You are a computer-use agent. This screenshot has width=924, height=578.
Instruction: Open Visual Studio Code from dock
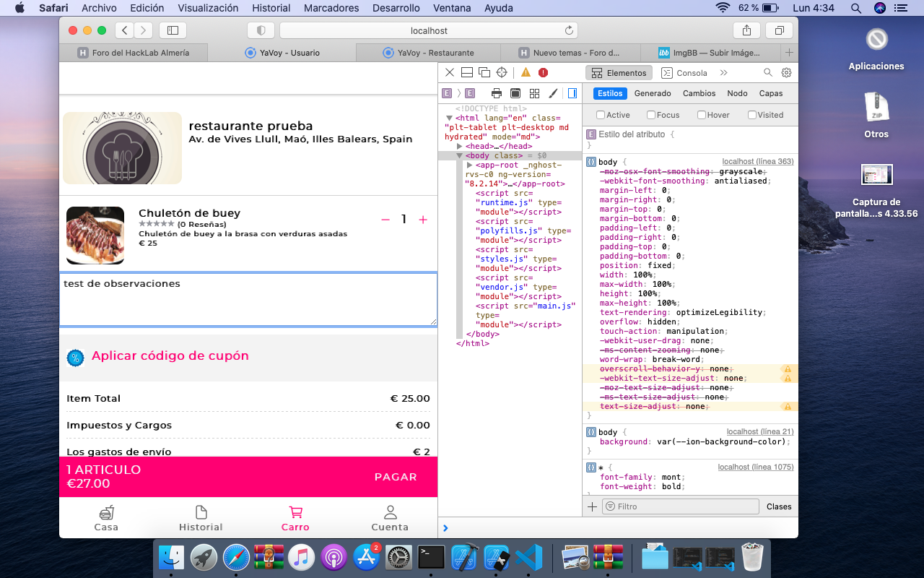[530, 557]
